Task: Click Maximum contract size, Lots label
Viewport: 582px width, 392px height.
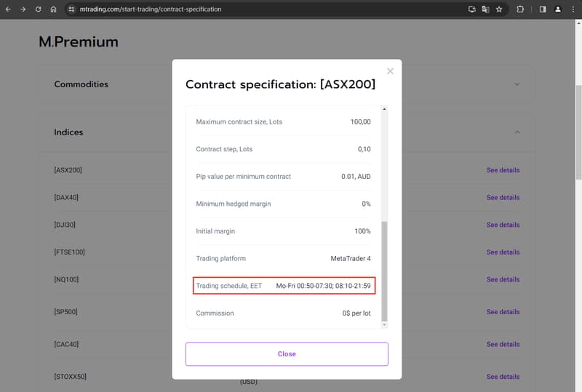Action: (x=239, y=121)
